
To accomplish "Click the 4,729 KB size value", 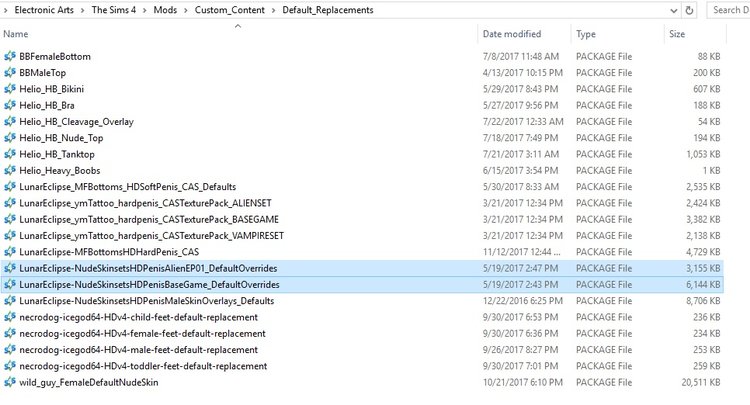I will pyautogui.click(x=703, y=252).
